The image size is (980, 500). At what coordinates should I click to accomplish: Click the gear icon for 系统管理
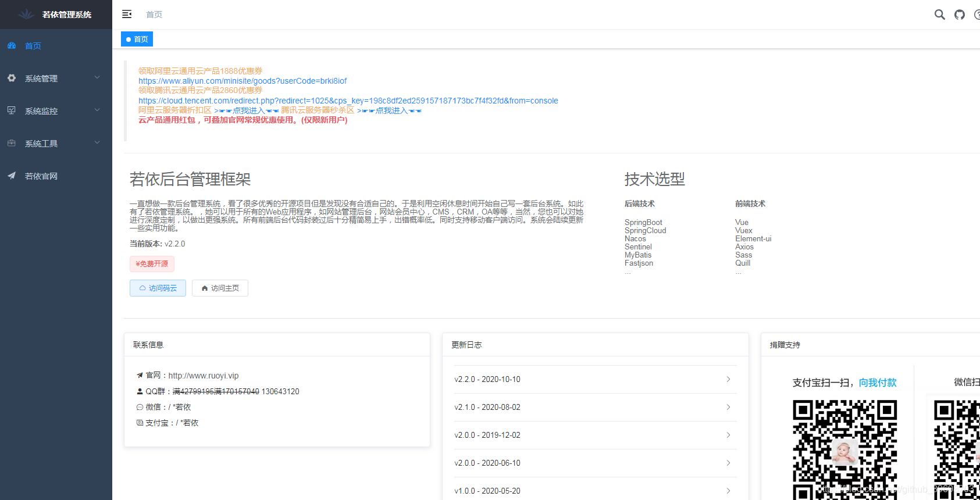tap(12, 78)
